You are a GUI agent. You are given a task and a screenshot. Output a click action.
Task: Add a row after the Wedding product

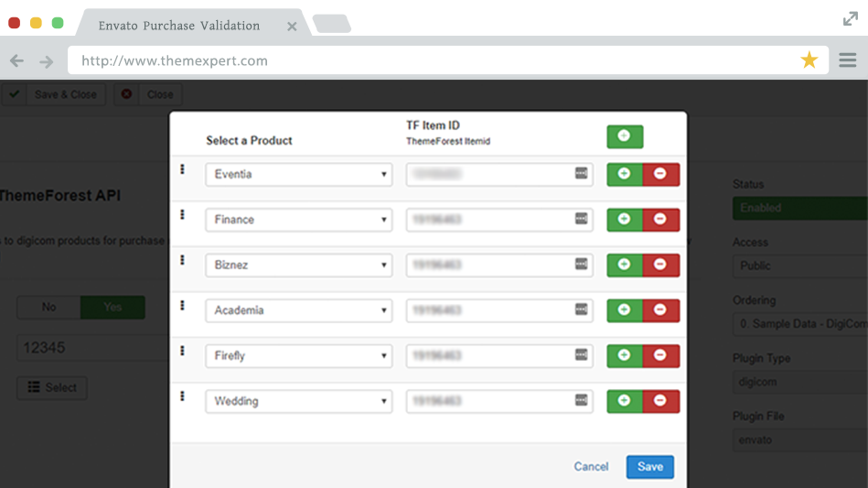coord(625,401)
